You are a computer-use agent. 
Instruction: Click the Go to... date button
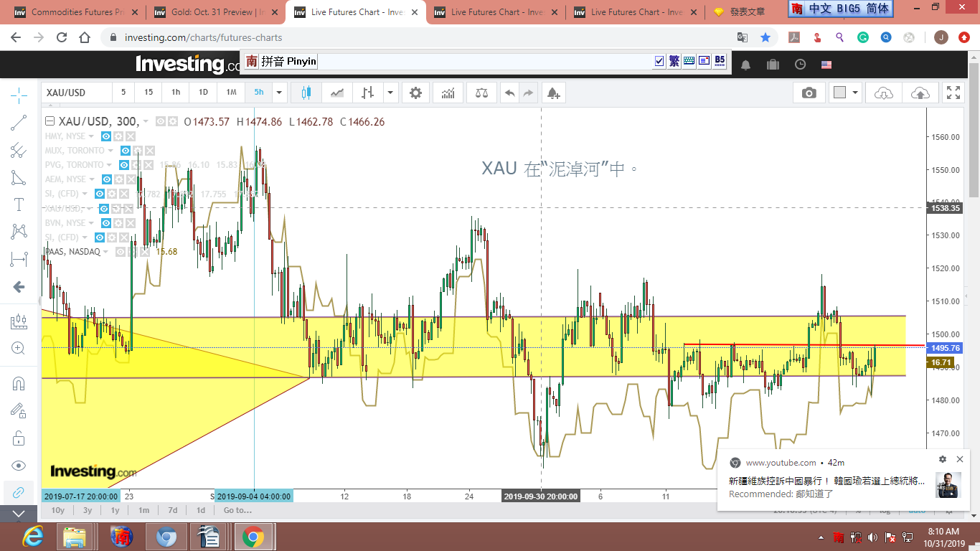pos(237,511)
